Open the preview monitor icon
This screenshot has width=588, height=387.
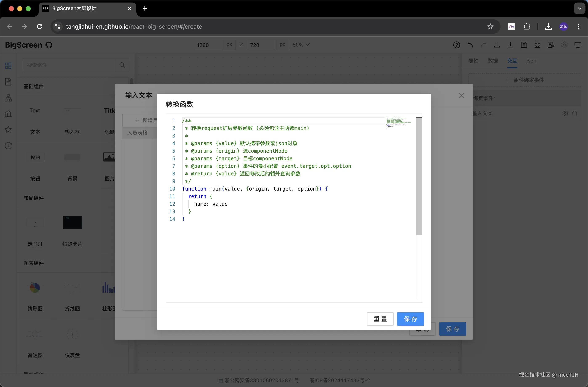coord(578,45)
